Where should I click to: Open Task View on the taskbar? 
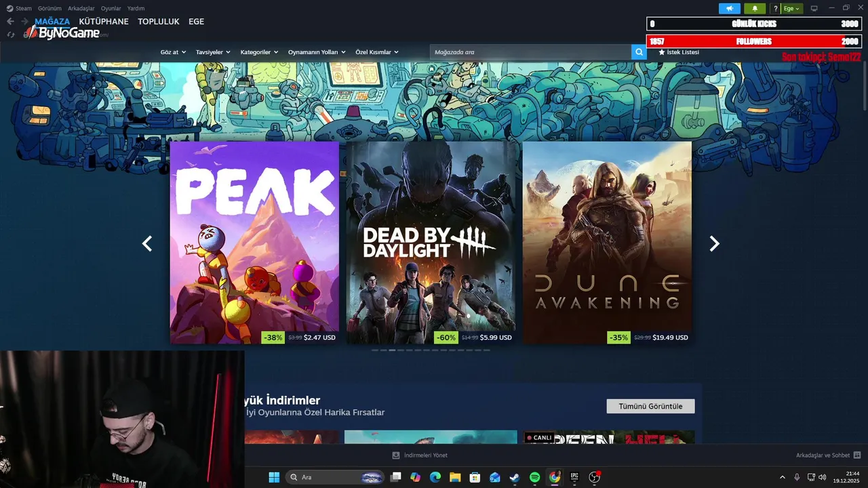[x=396, y=477]
